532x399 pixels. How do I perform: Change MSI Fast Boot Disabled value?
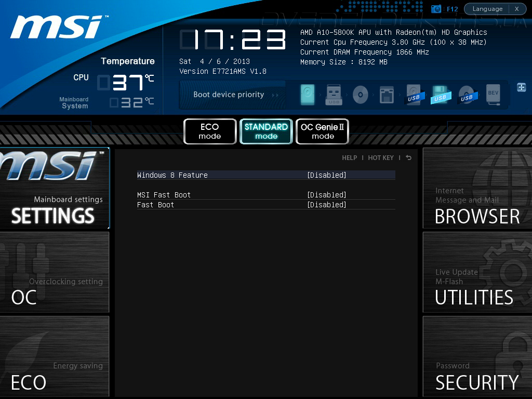(x=327, y=195)
